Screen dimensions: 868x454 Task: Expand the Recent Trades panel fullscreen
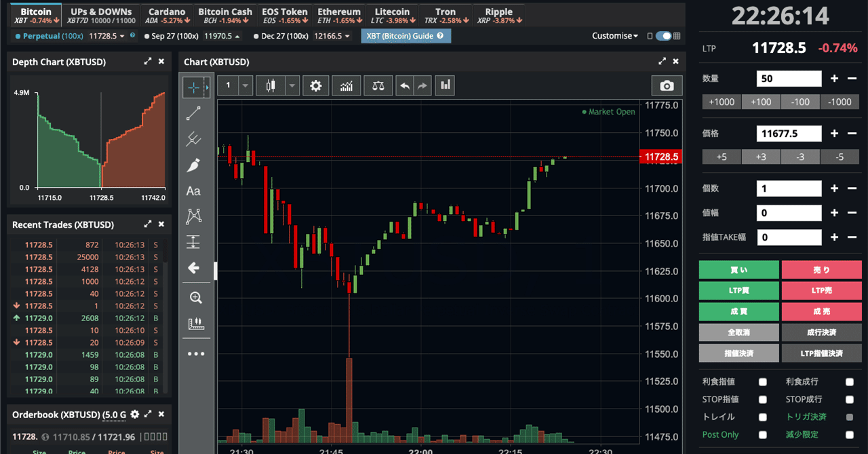coord(148,224)
